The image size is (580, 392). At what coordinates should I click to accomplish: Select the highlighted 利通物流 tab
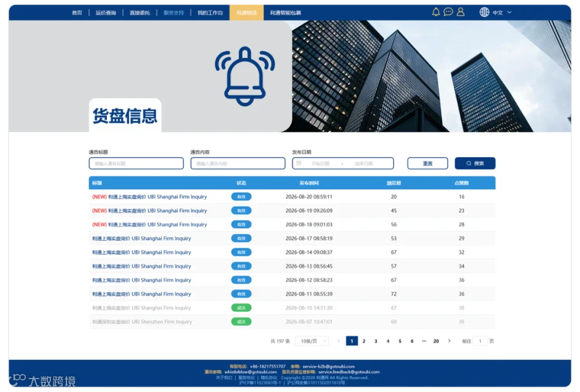[x=247, y=13]
